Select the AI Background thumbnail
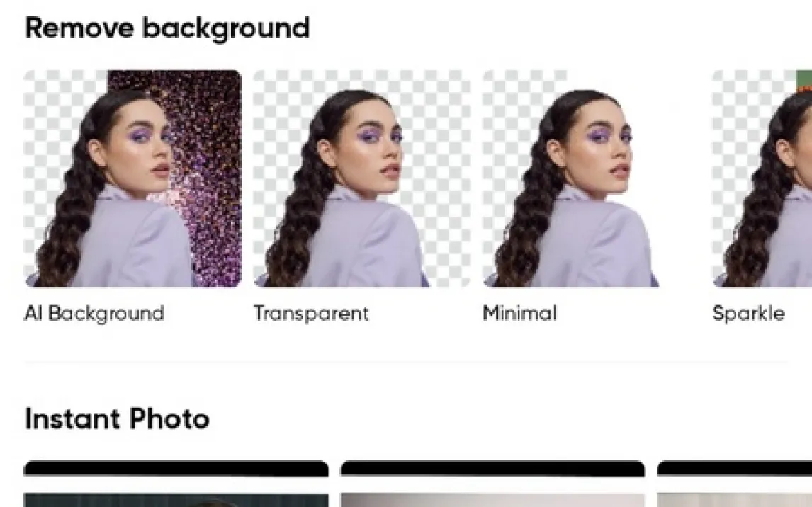 coord(132,178)
